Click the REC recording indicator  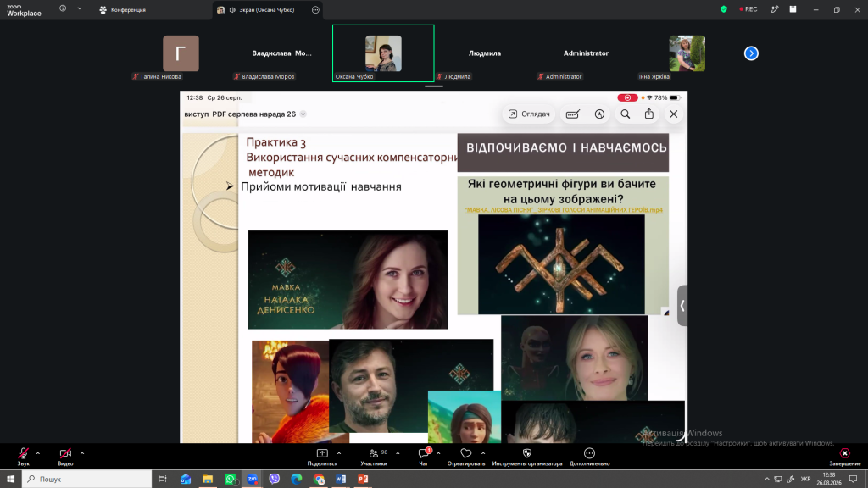click(x=748, y=9)
